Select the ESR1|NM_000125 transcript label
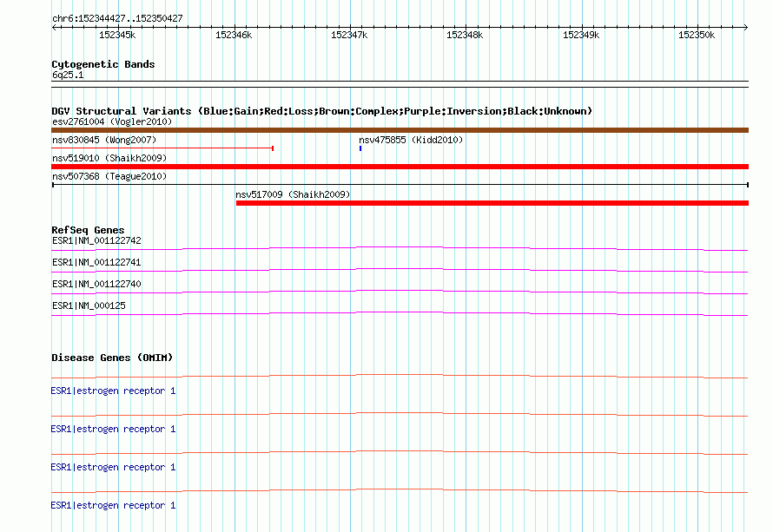773x532 pixels. (x=89, y=305)
